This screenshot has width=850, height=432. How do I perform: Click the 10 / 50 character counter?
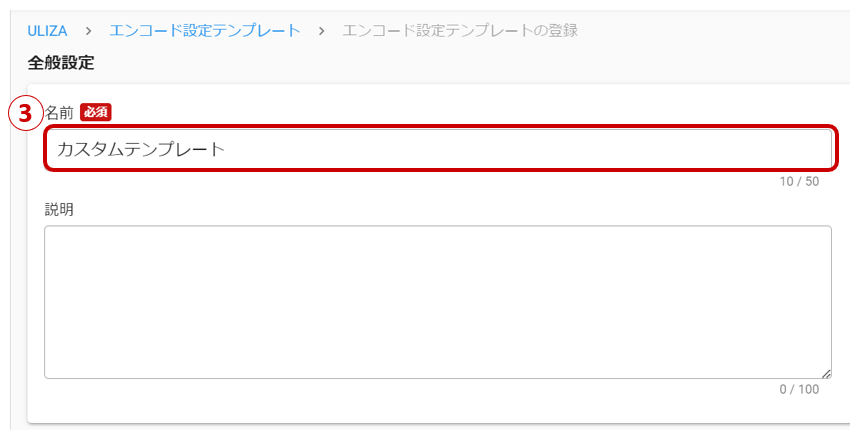(x=799, y=182)
